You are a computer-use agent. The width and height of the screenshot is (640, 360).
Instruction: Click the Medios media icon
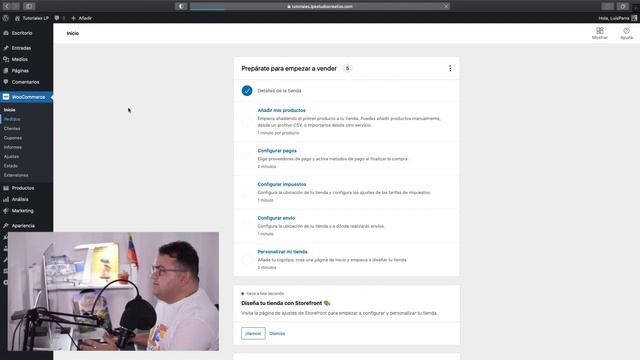click(x=6, y=59)
